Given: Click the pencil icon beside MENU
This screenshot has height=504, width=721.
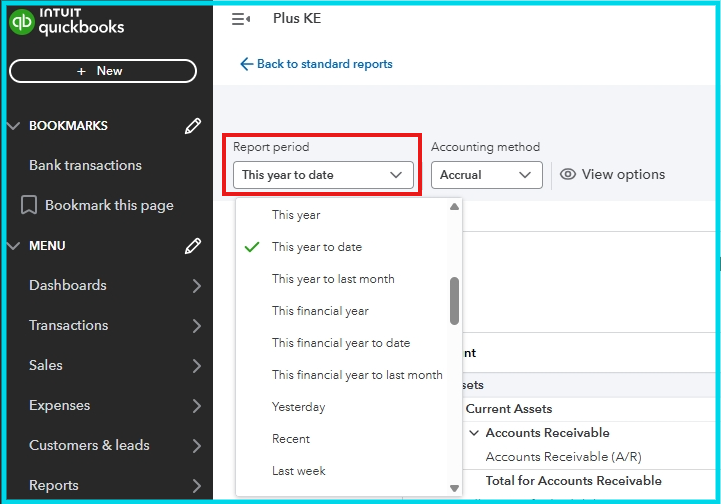Looking at the screenshot, I should pyautogui.click(x=193, y=246).
